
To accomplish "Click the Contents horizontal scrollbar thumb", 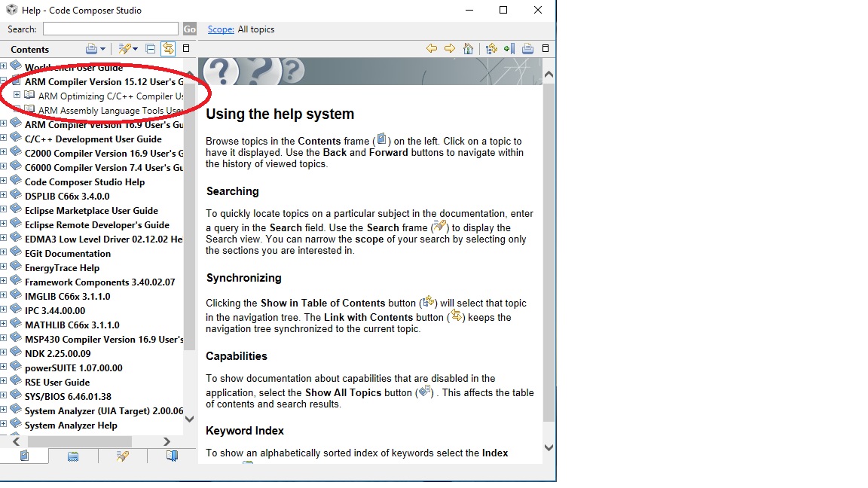I will point(80,441).
